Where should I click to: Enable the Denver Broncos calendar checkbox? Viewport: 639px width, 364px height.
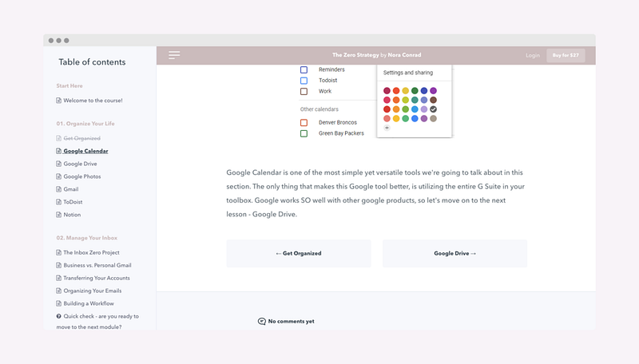click(304, 122)
